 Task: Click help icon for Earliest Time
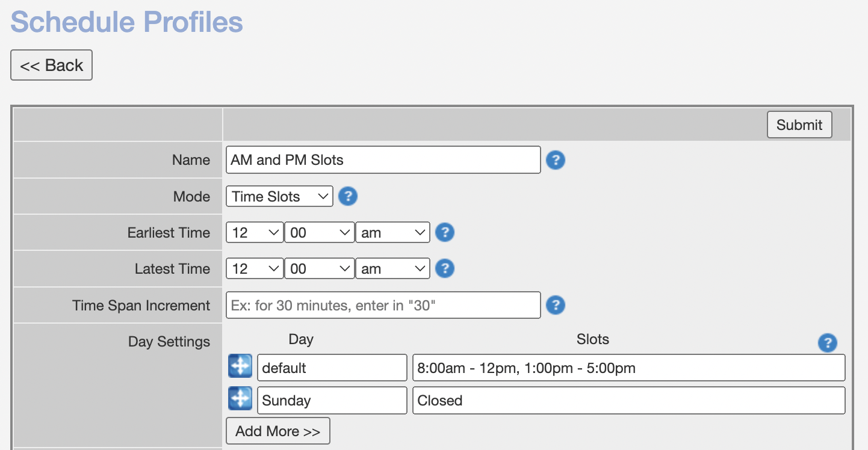pos(444,232)
